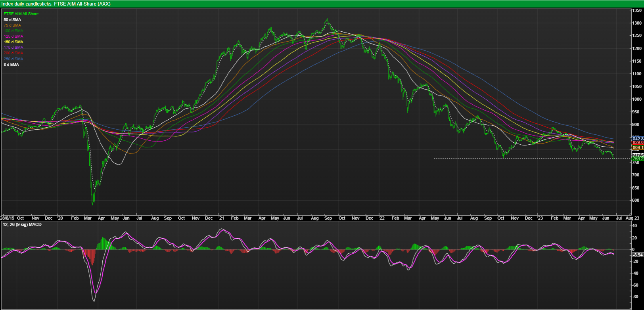The image size is (644, 310).
Task: Click the ''21' year label on time axis
Action: [221, 218]
